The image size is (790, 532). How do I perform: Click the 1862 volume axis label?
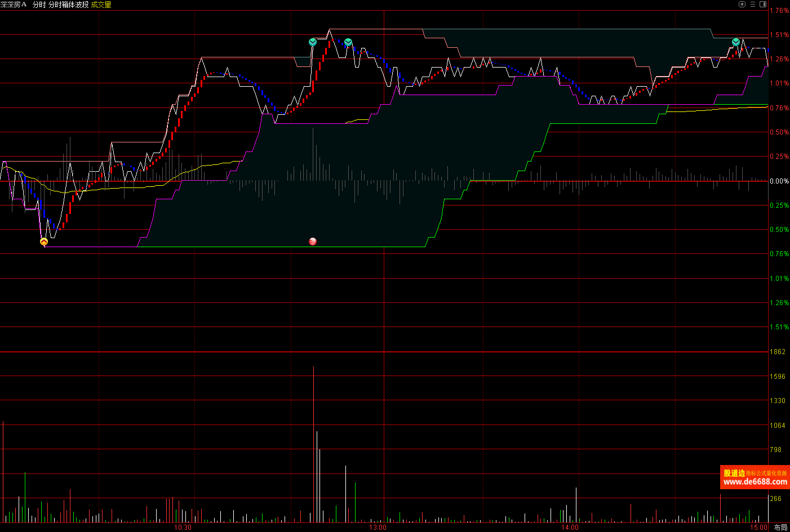point(778,352)
